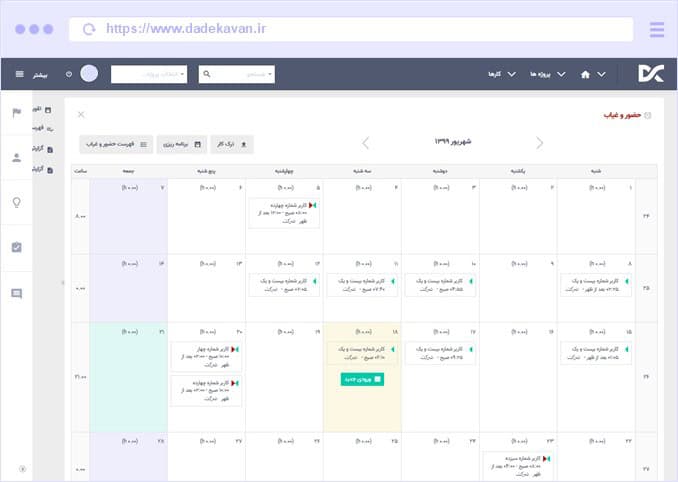Click the flag icon in the left sidebar
The image size is (678, 482).
tap(16, 113)
